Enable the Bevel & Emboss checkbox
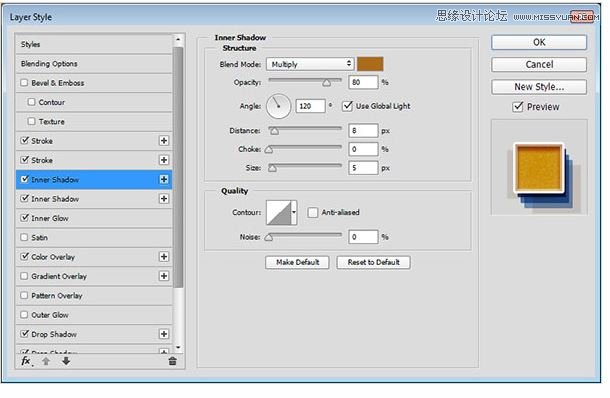This screenshot has height=398, width=610. pyautogui.click(x=25, y=82)
